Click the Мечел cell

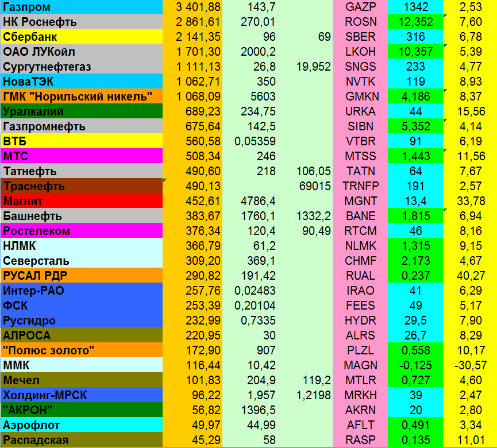pyautogui.click(x=82, y=380)
